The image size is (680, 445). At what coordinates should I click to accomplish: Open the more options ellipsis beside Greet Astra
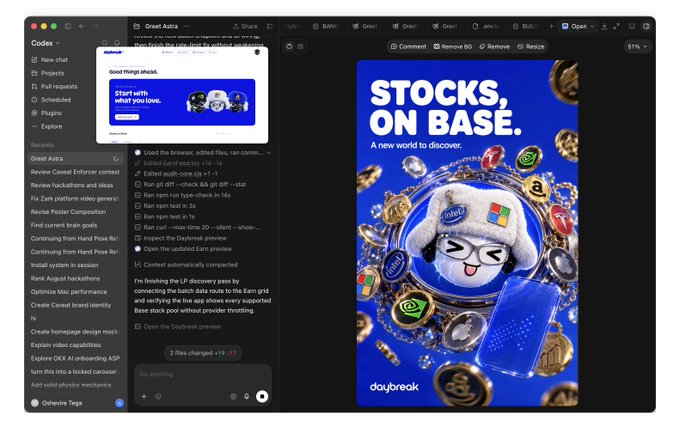tap(186, 26)
